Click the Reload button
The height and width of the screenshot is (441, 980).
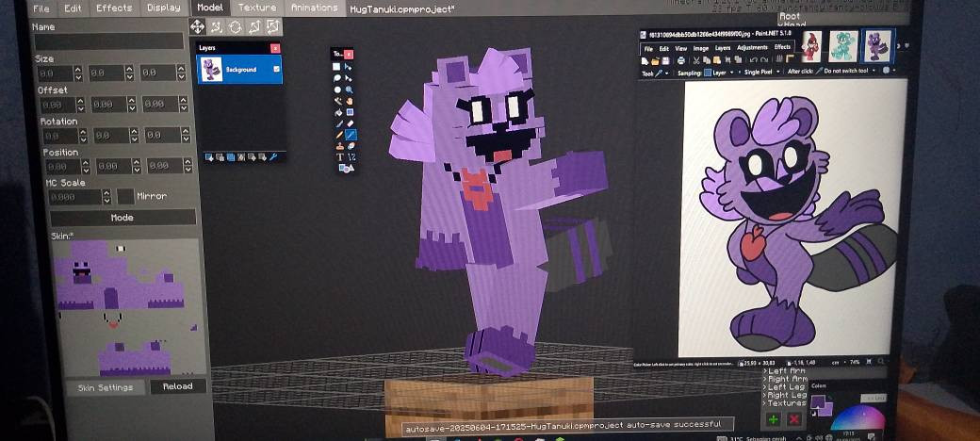coord(177,386)
